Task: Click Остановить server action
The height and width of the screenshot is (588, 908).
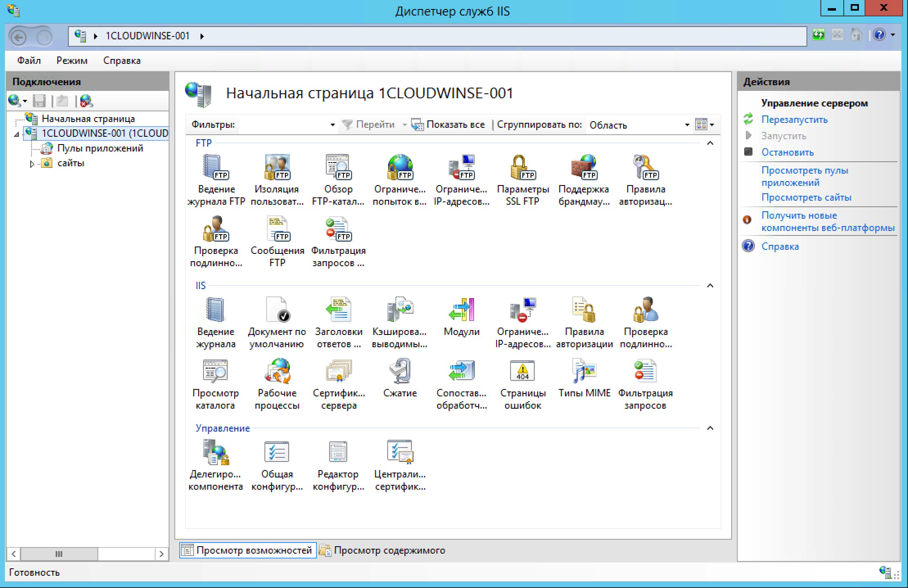Action: pyautogui.click(x=787, y=152)
